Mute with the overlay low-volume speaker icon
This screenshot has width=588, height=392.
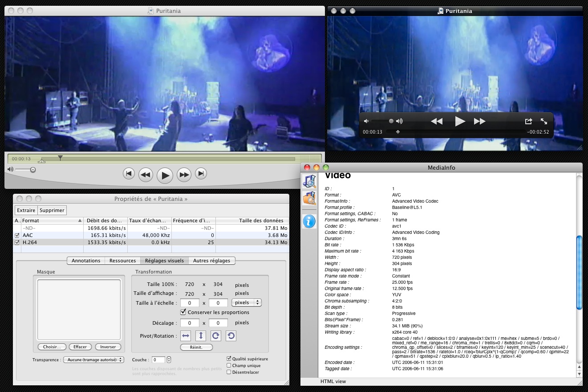tap(366, 121)
